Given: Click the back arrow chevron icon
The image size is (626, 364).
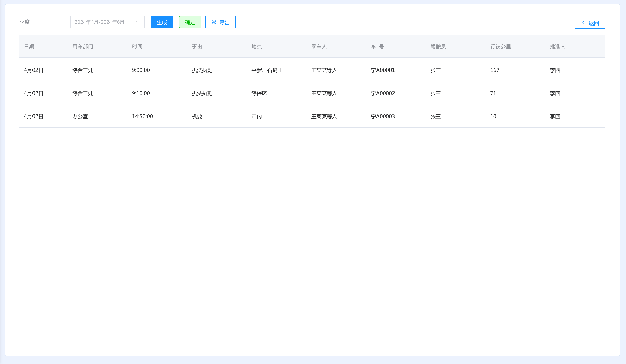Looking at the screenshot, I should 583,23.
